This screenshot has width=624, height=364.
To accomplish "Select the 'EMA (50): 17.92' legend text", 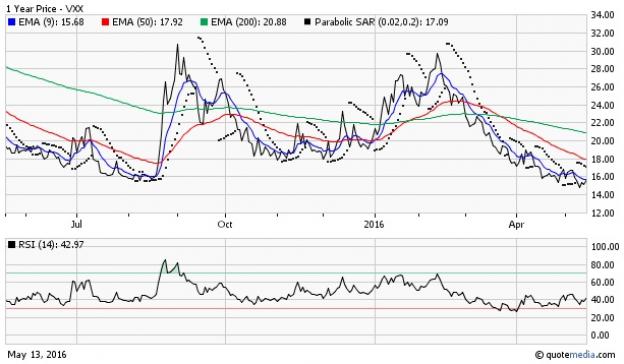I will [x=147, y=22].
